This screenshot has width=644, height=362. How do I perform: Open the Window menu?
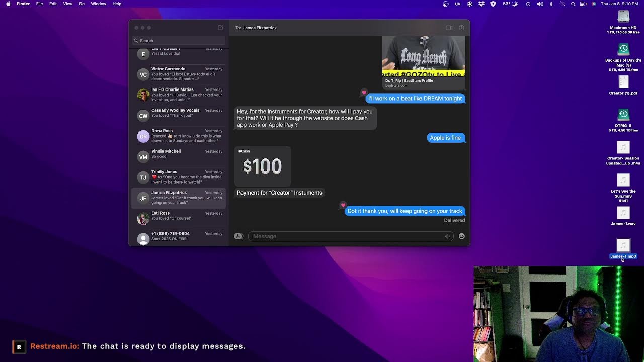[99, 4]
